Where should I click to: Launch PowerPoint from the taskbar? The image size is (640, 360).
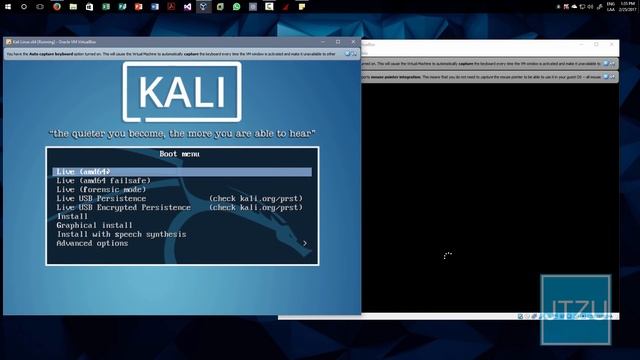click(x=138, y=7)
